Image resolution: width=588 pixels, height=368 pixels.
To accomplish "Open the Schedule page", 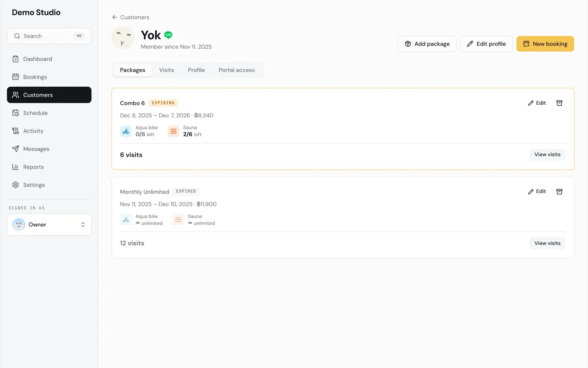I will pyautogui.click(x=49, y=113).
